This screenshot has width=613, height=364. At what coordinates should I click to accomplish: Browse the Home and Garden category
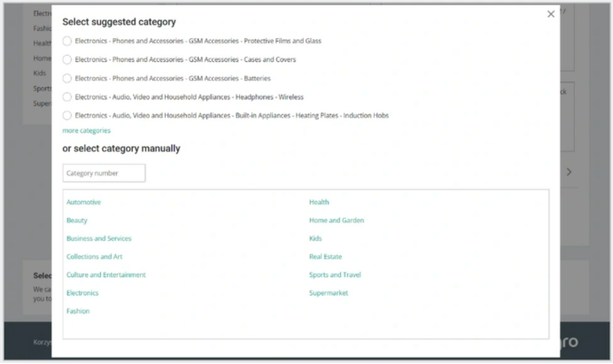tap(337, 221)
